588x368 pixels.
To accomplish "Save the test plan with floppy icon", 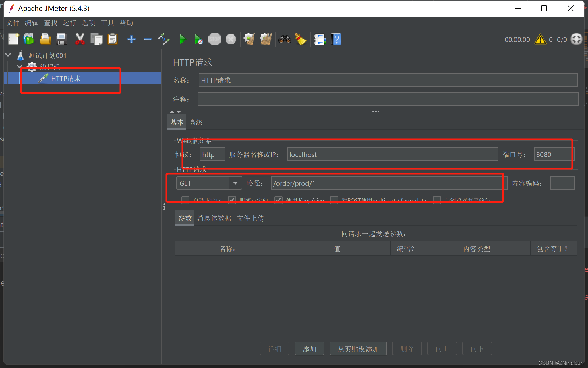I will pos(61,39).
